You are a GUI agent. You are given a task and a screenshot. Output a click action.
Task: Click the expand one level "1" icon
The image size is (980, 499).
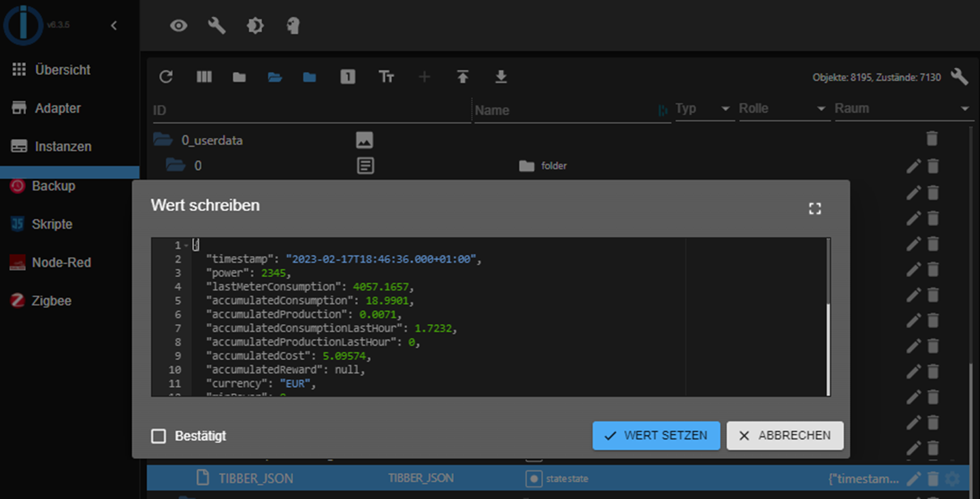348,77
